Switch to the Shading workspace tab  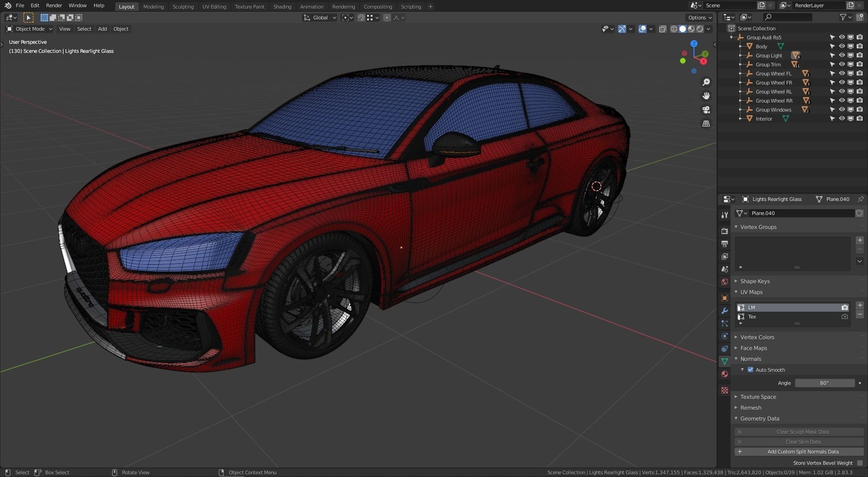click(282, 7)
